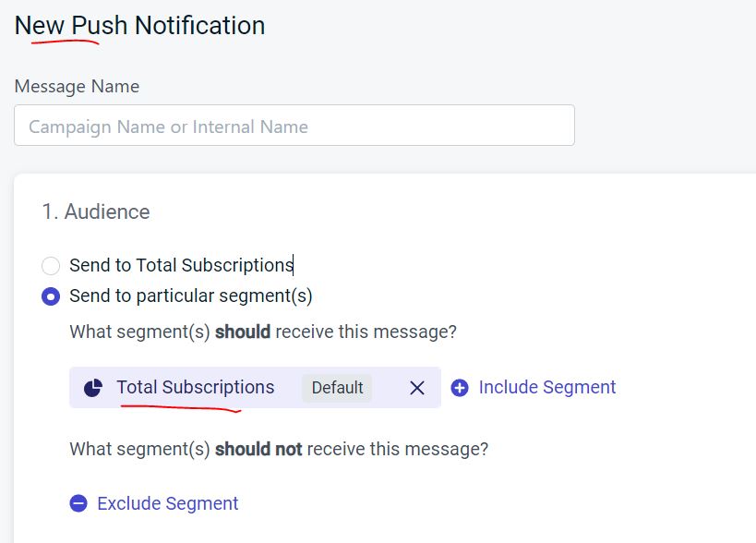Viewport: 756px width, 543px height.
Task: Open the Include Segment link
Action: (547, 387)
